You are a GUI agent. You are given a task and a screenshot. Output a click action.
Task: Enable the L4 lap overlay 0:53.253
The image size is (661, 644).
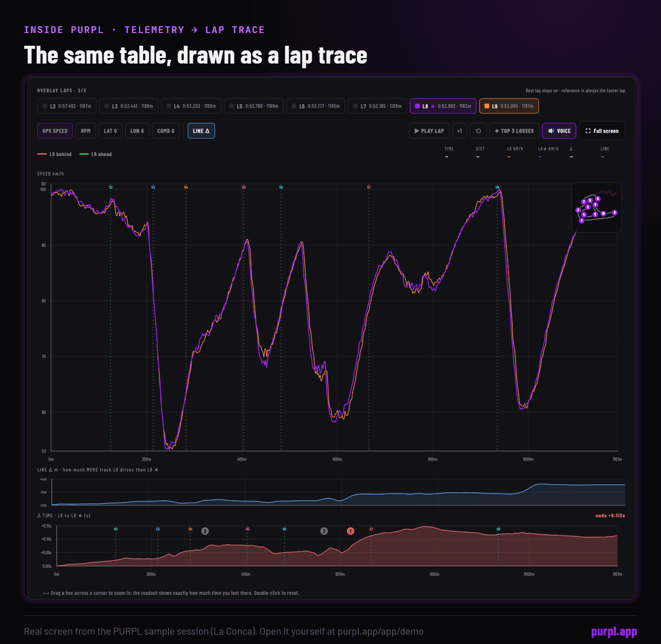pos(191,106)
